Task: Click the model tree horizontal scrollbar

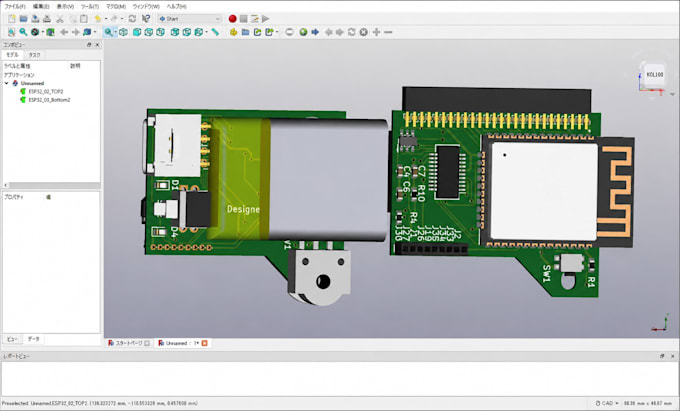Action: [52, 185]
